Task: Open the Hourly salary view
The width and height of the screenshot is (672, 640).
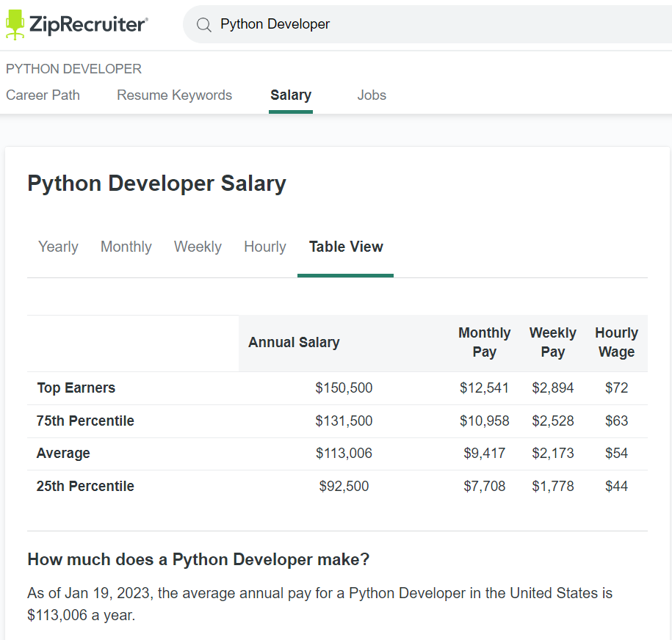Action: point(265,247)
